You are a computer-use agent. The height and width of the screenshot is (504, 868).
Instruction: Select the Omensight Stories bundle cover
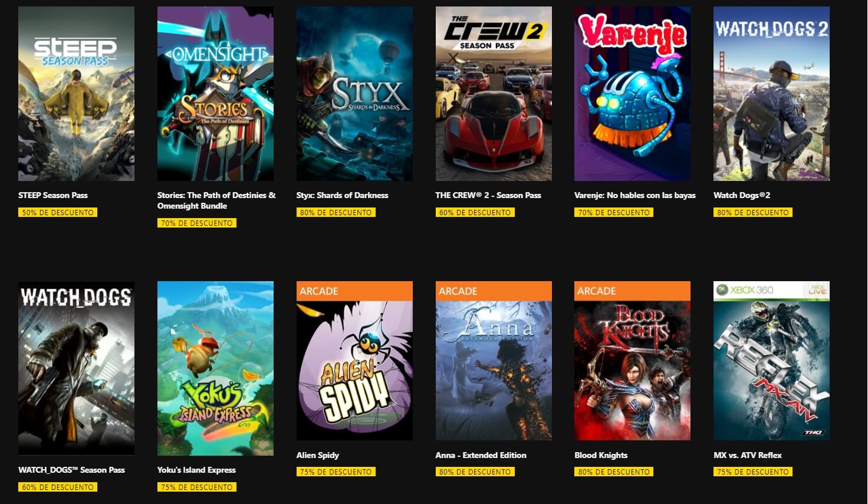click(x=215, y=94)
